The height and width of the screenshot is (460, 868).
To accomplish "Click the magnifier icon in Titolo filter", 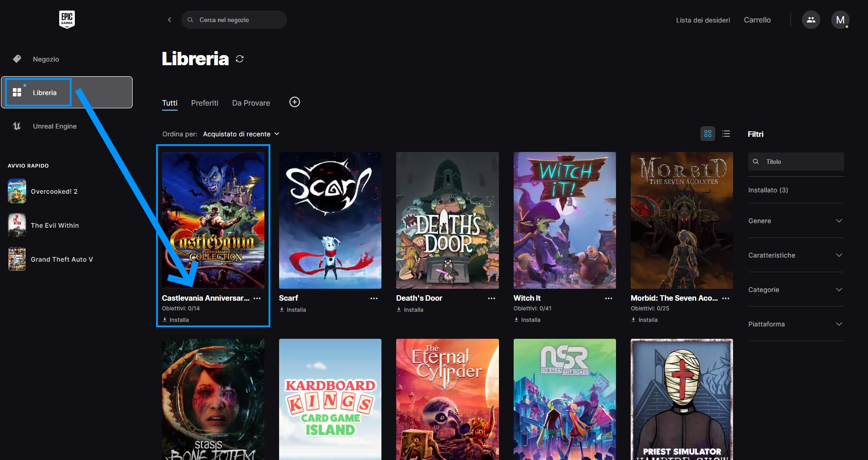I will (756, 162).
